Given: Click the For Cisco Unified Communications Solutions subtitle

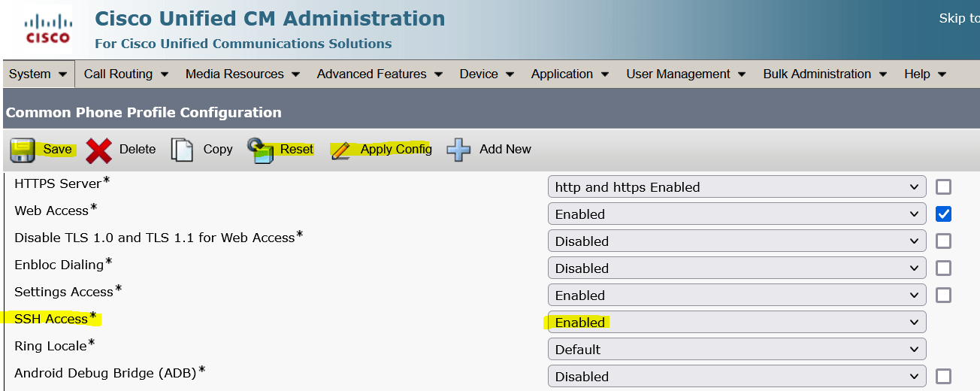Looking at the screenshot, I should coord(243,44).
